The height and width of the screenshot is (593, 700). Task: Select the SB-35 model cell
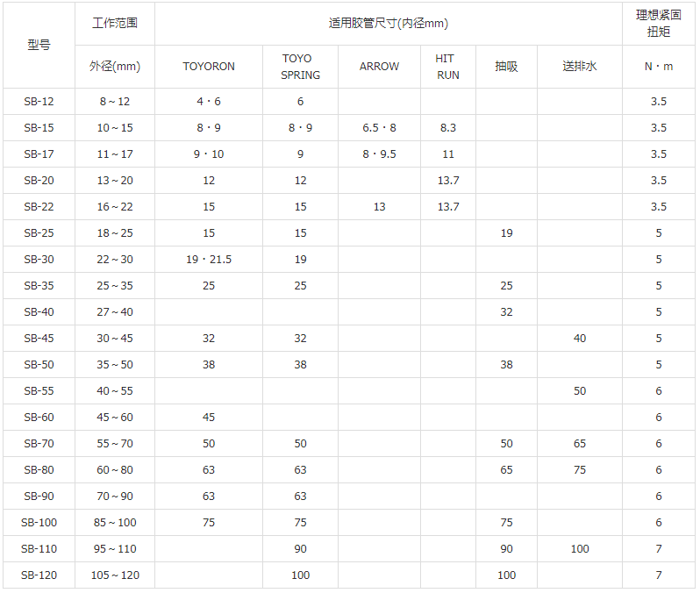point(39,286)
